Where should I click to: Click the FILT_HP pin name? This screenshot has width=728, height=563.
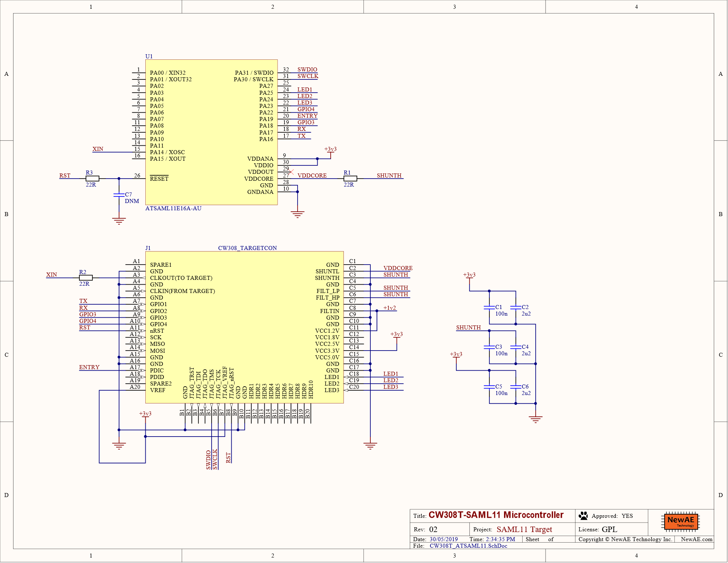tap(327, 297)
